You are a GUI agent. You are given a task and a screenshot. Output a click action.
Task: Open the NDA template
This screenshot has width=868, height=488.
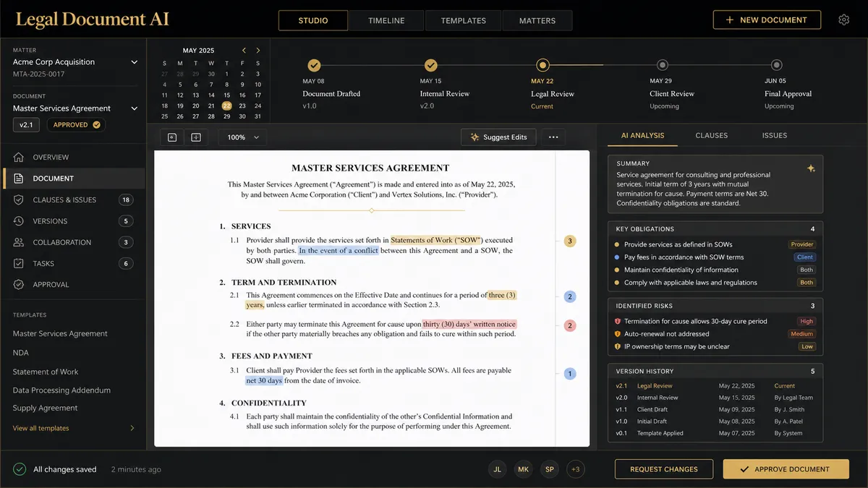[x=20, y=353]
